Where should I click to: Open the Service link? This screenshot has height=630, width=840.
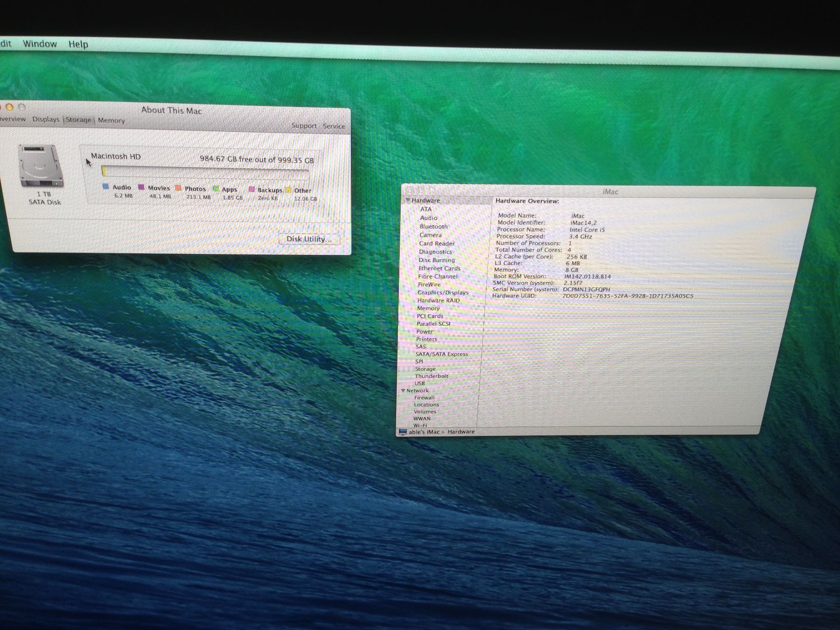pyautogui.click(x=334, y=126)
